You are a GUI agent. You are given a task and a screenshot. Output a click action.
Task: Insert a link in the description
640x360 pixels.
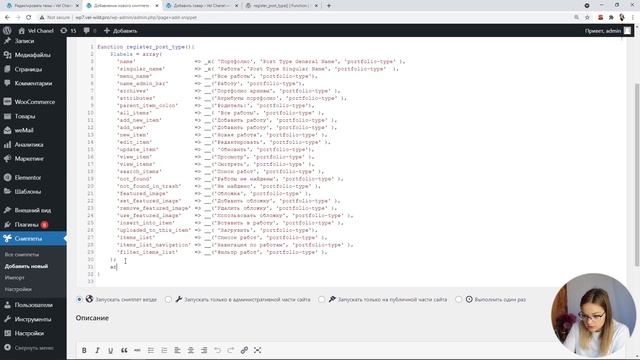244,350
